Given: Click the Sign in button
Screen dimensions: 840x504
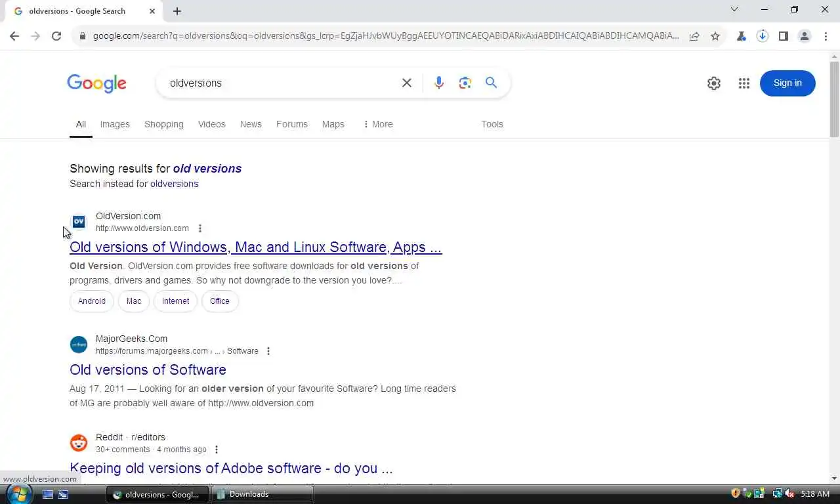Looking at the screenshot, I should pyautogui.click(x=787, y=83).
